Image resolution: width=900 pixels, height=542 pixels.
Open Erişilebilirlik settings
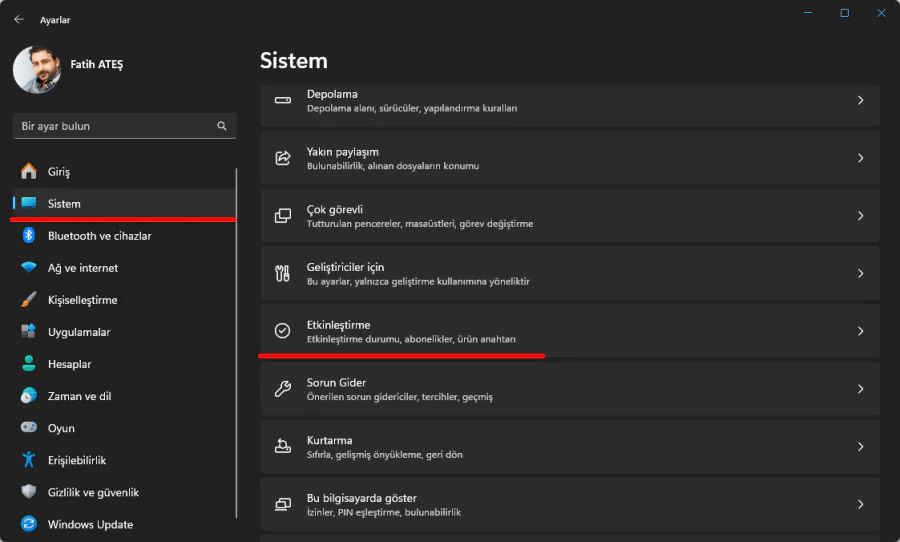[x=124, y=460]
